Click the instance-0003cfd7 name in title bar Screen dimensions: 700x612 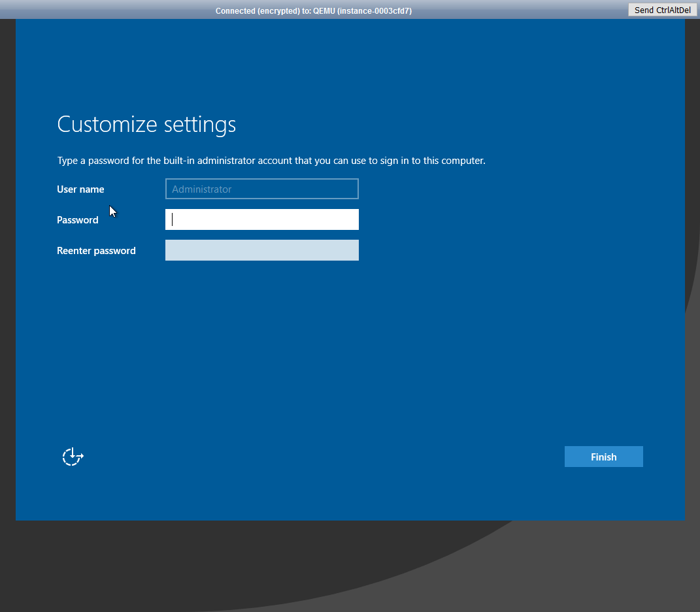tap(374, 11)
